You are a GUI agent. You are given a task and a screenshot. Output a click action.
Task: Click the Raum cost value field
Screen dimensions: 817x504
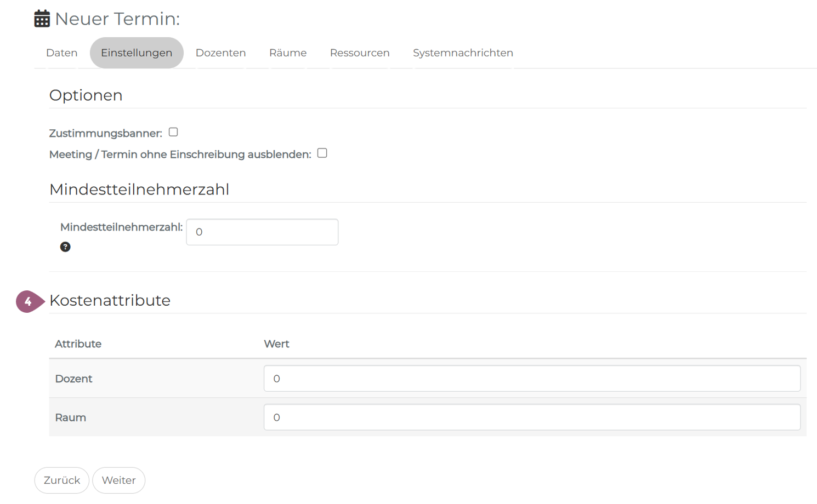[532, 417]
